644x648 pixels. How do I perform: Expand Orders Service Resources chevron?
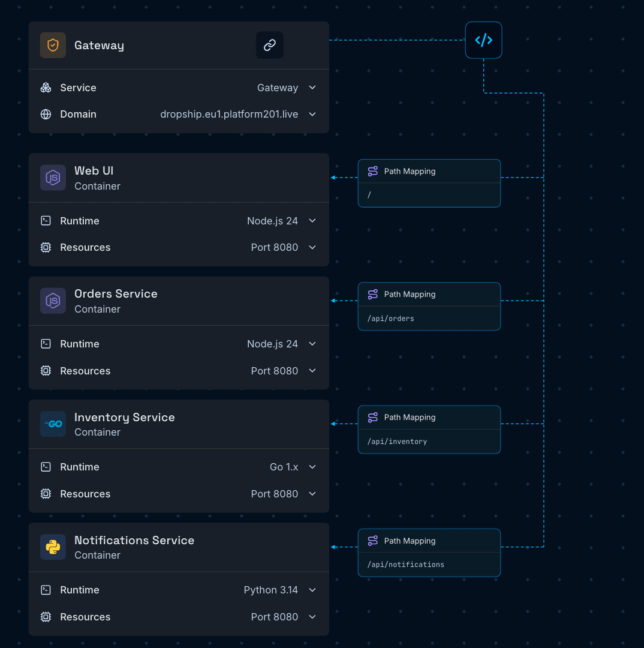click(312, 371)
